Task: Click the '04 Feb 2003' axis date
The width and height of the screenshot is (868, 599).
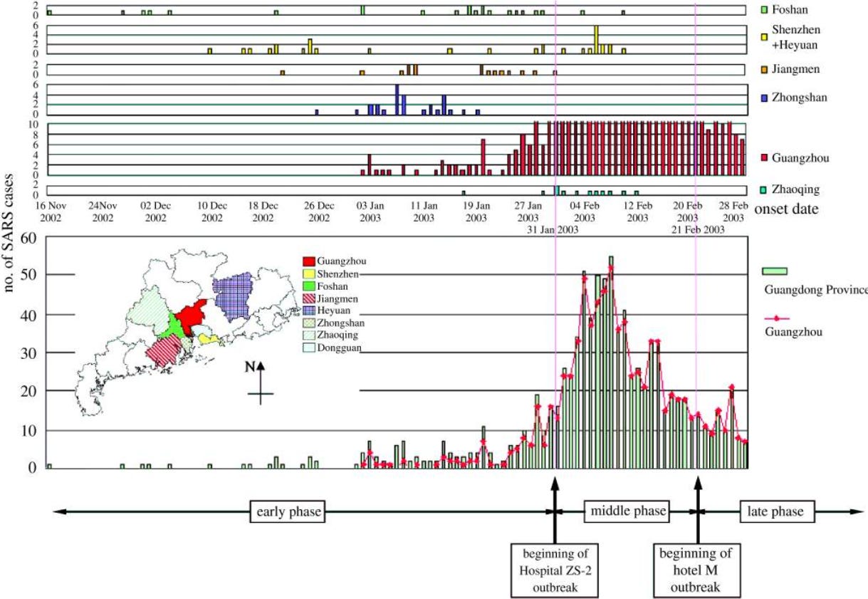Action: pos(585,212)
